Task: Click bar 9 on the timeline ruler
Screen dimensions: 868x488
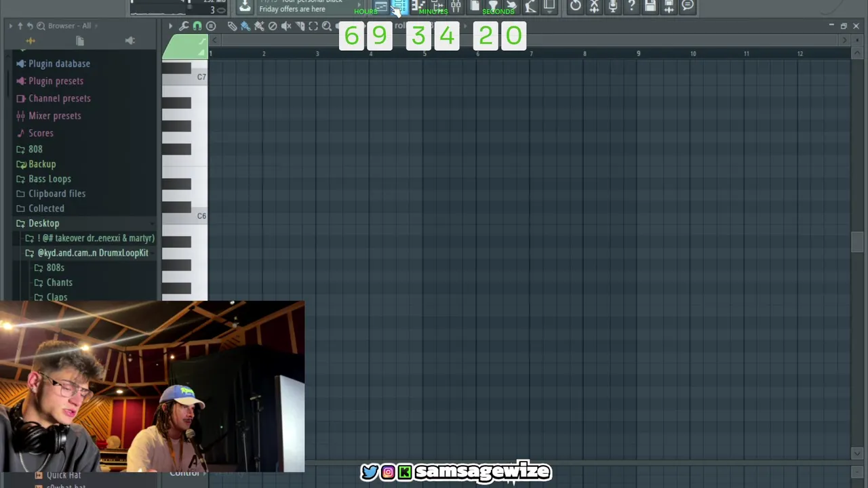Action: (x=638, y=54)
